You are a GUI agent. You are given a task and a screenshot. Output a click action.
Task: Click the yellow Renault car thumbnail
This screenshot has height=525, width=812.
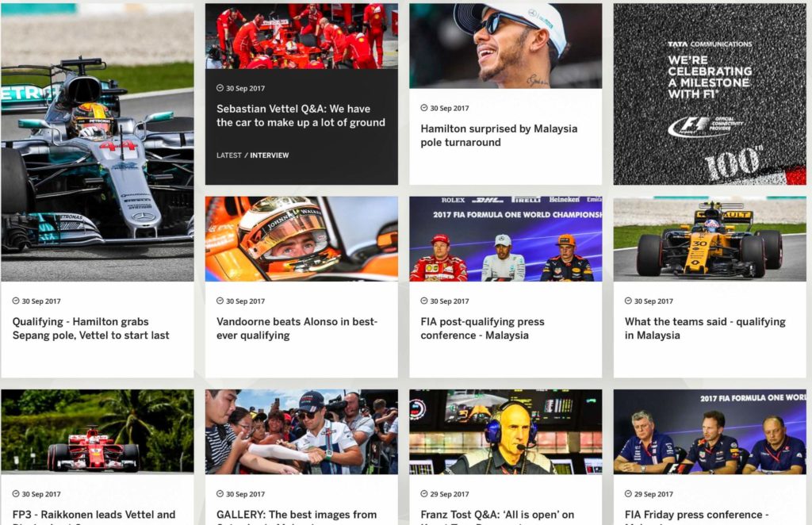[x=710, y=239]
